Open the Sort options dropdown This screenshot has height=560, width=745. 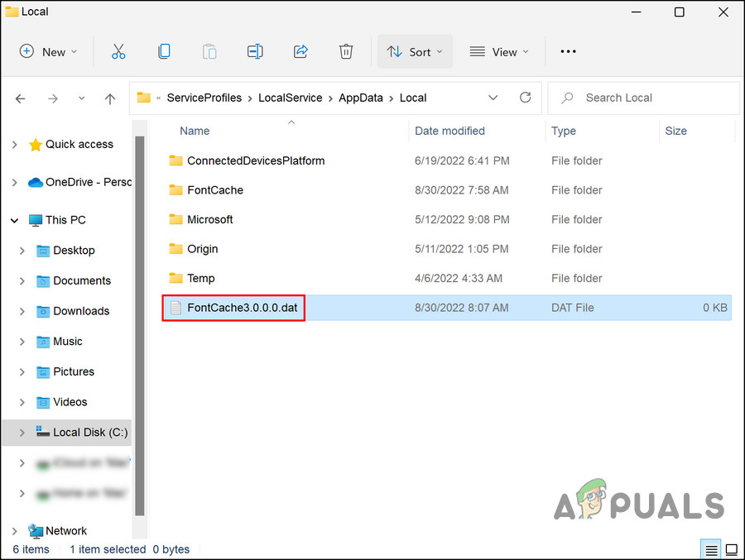pos(415,51)
